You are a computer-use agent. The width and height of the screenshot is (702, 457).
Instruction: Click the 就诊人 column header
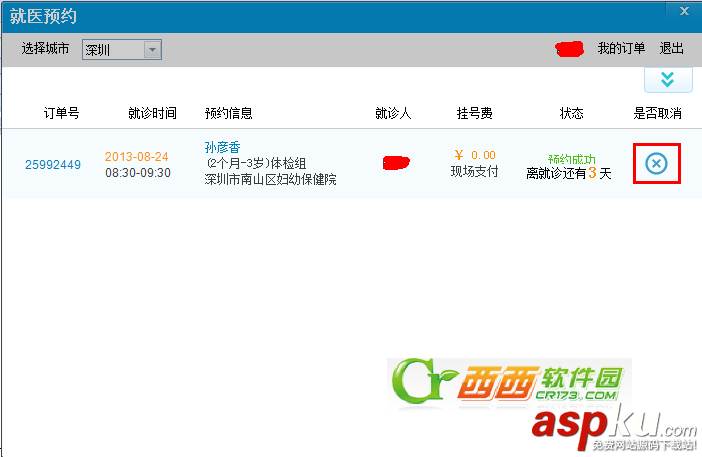point(393,113)
